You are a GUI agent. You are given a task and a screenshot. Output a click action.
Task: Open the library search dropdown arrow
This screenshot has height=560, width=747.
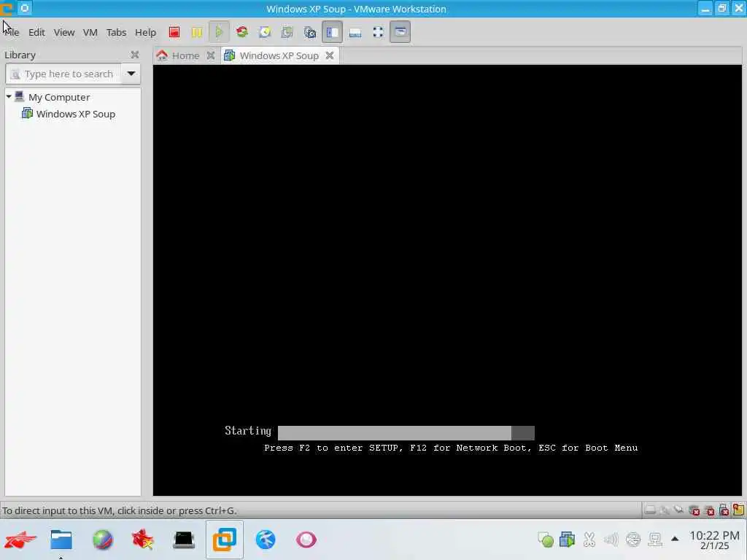[x=131, y=74]
